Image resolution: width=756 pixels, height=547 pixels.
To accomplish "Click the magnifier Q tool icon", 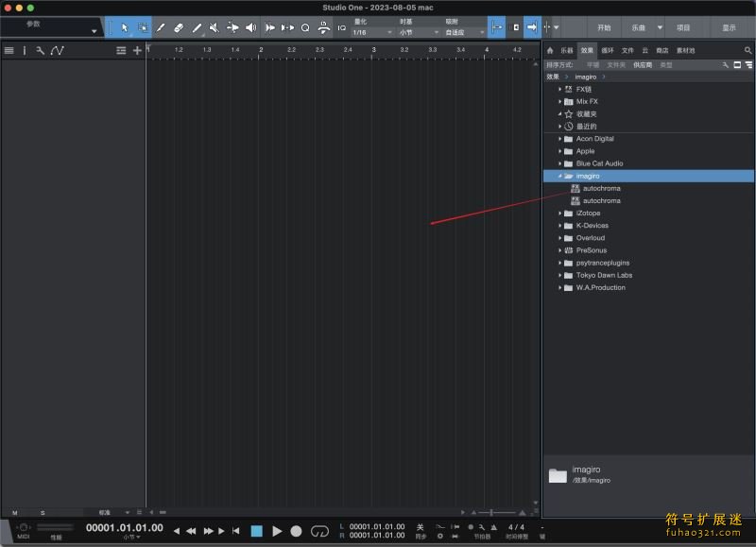I will [x=305, y=28].
